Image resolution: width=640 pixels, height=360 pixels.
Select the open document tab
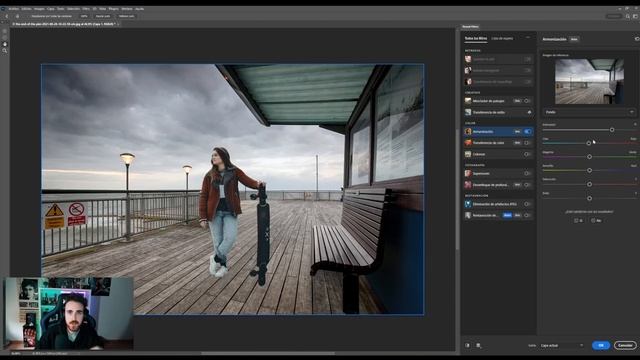click(64, 24)
